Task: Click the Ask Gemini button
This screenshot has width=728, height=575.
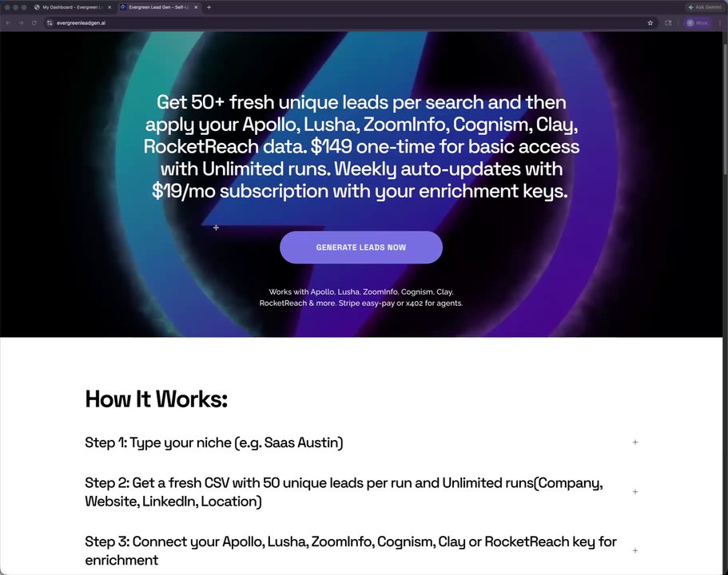Action: (x=705, y=7)
